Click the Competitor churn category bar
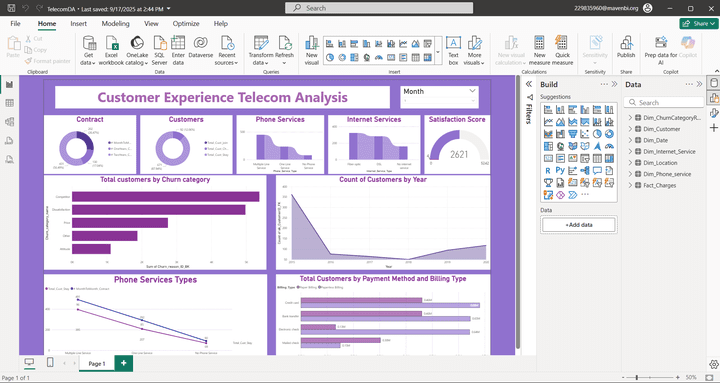 point(166,197)
